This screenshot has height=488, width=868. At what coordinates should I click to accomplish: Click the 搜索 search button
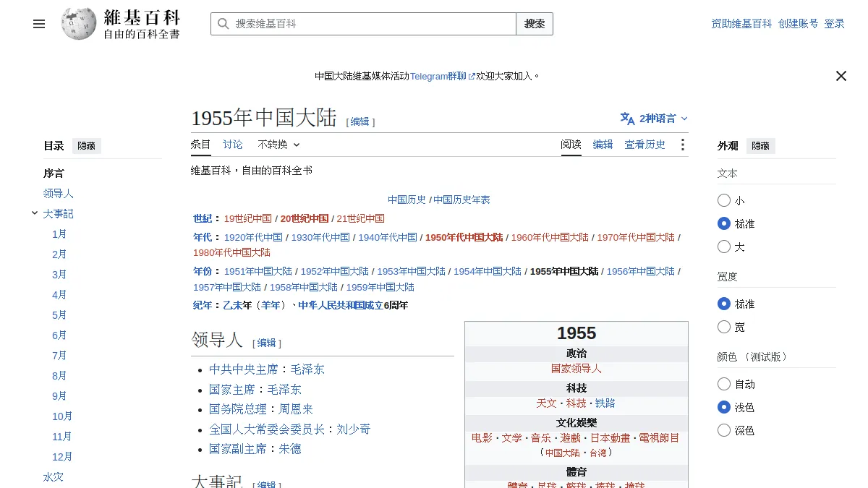535,24
